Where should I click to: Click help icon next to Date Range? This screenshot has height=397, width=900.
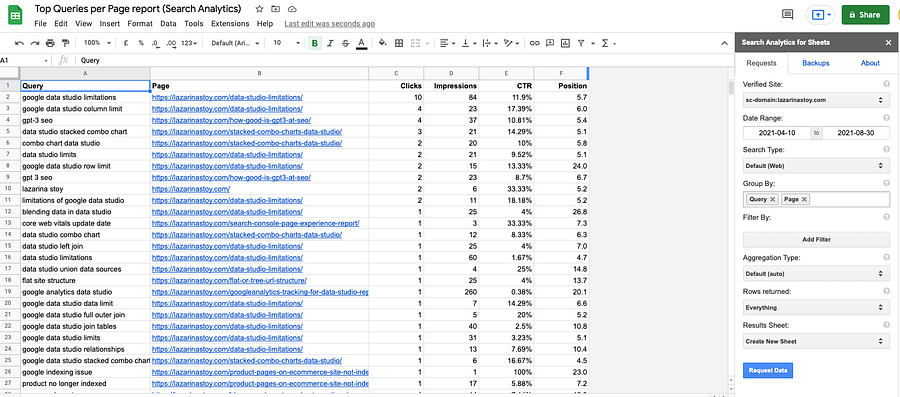(x=887, y=118)
